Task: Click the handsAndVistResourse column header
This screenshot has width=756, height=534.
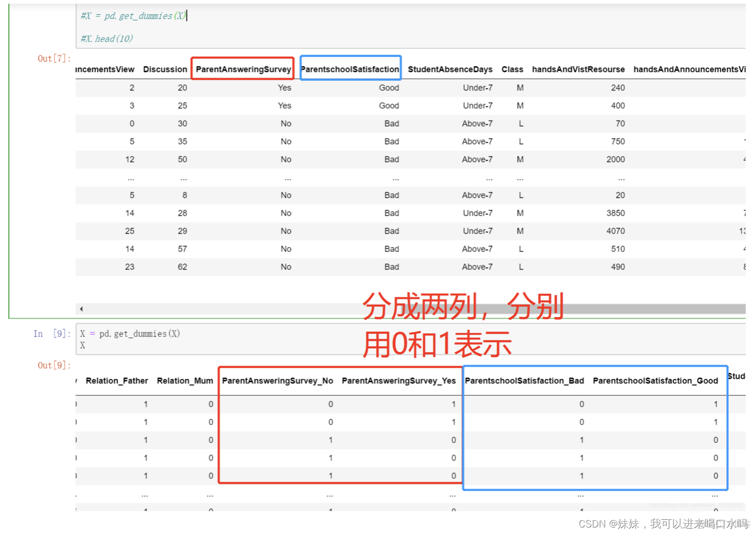Action: 578,69
